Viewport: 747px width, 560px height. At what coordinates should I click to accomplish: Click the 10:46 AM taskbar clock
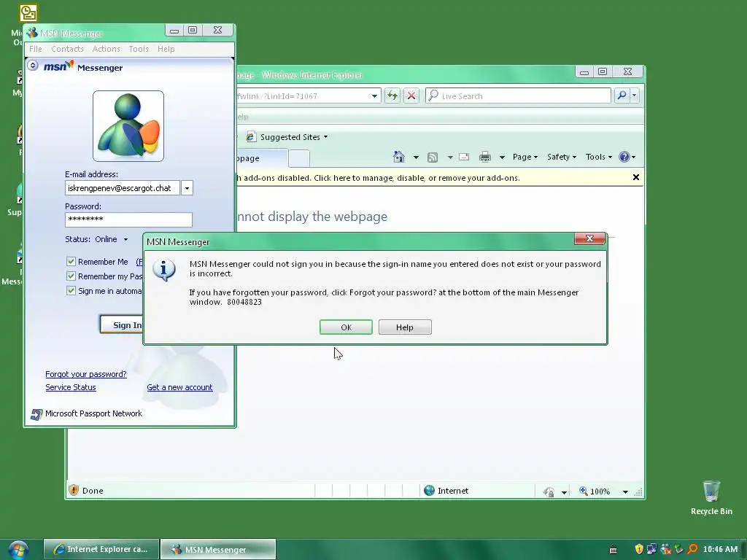[x=720, y=549]
